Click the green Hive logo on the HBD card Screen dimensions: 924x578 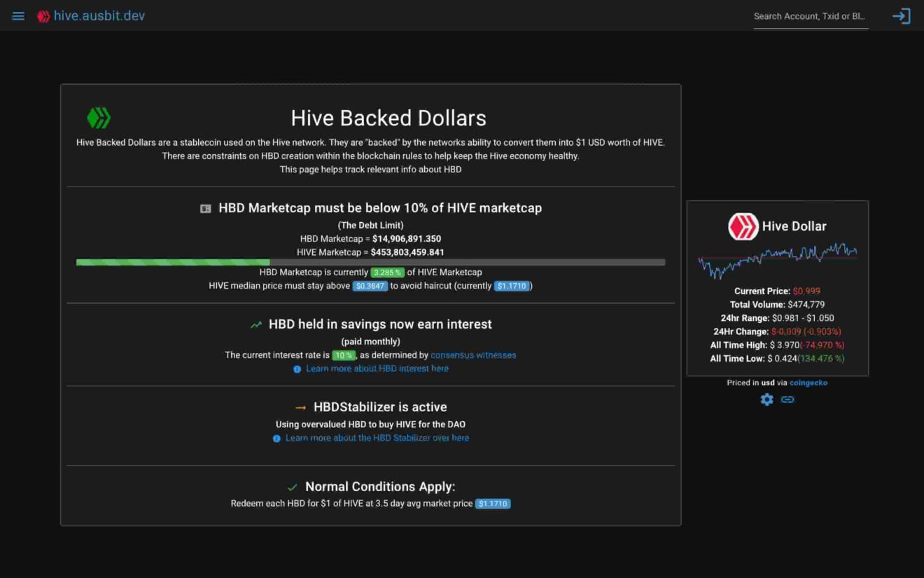tap(98, 118)
